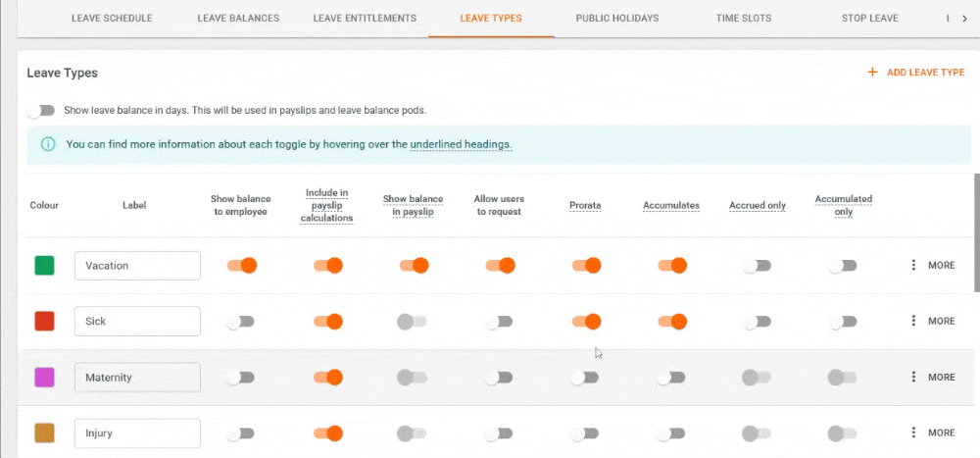
Task: Enable Maternity Allow users to request toggle
Action: [x=499, y=378]
